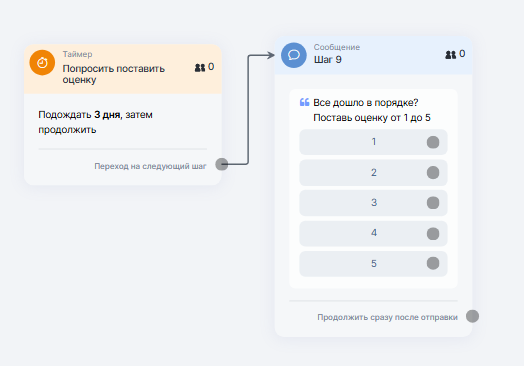Click the 'Таймер' block type label
This screenshot has width=524, height=366.
coord(77,54)
